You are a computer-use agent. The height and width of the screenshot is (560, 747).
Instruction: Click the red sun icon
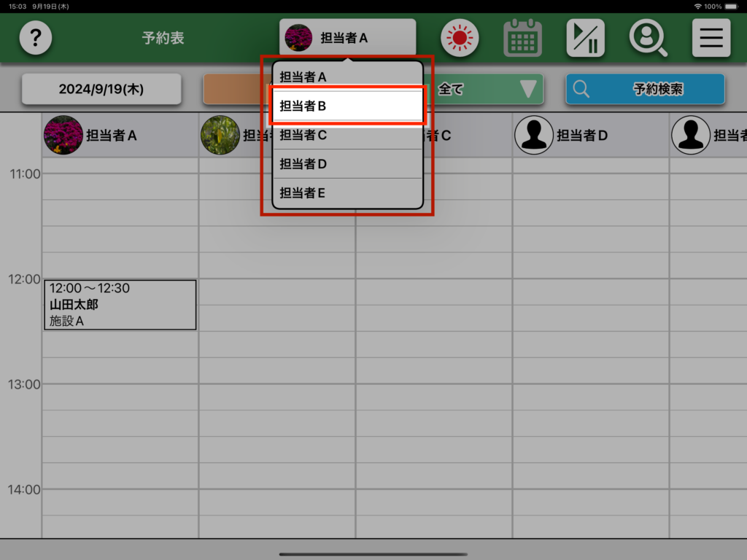coord(459,38)
